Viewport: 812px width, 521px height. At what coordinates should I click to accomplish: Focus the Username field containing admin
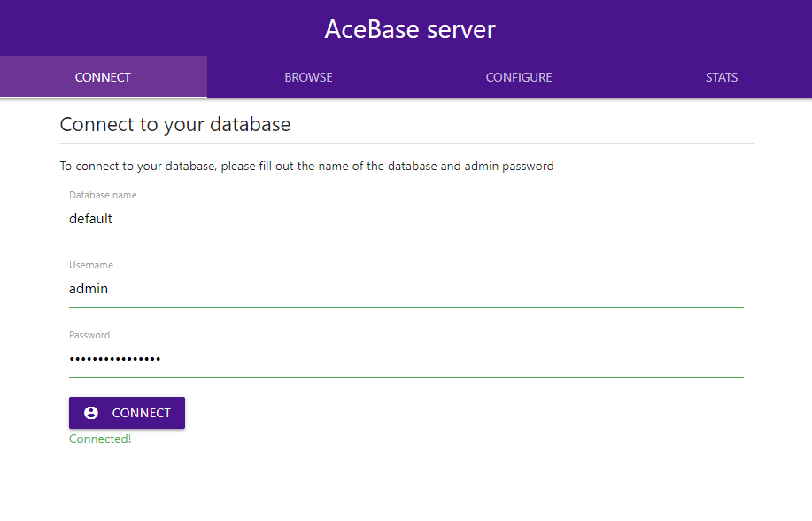406,289
